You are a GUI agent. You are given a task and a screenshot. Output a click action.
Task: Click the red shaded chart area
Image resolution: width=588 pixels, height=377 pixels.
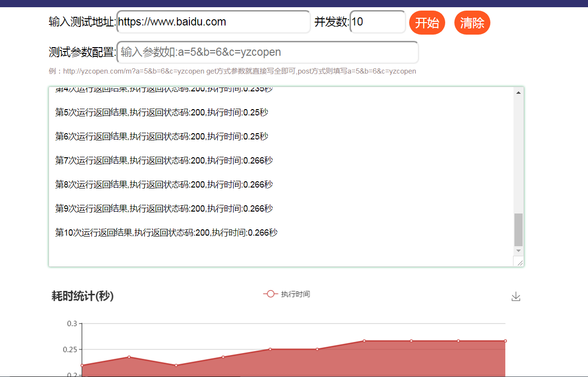click(x=288, y=365)
